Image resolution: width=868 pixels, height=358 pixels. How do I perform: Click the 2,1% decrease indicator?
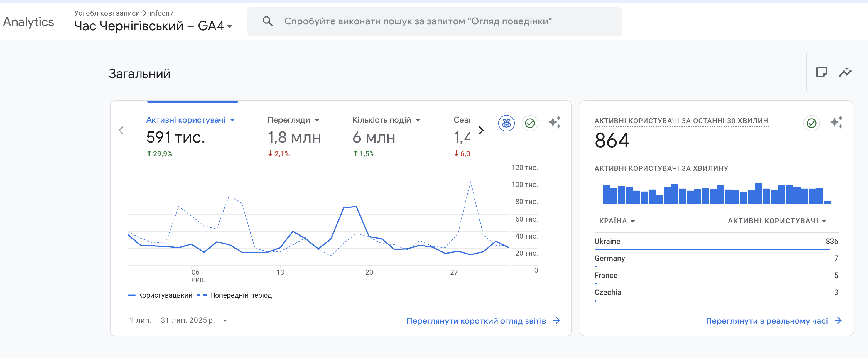[x=279, y=154]
